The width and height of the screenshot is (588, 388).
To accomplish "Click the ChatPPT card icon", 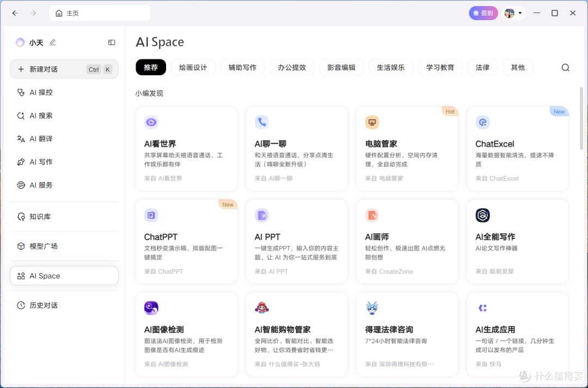I will pyautogui.click(x=151, y=215).
